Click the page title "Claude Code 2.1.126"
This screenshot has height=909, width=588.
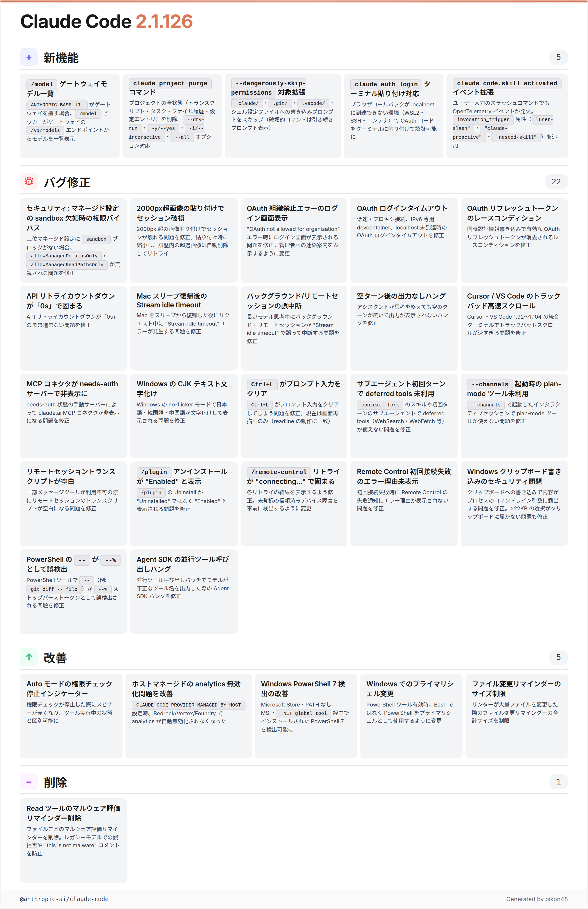pos(107,21)
